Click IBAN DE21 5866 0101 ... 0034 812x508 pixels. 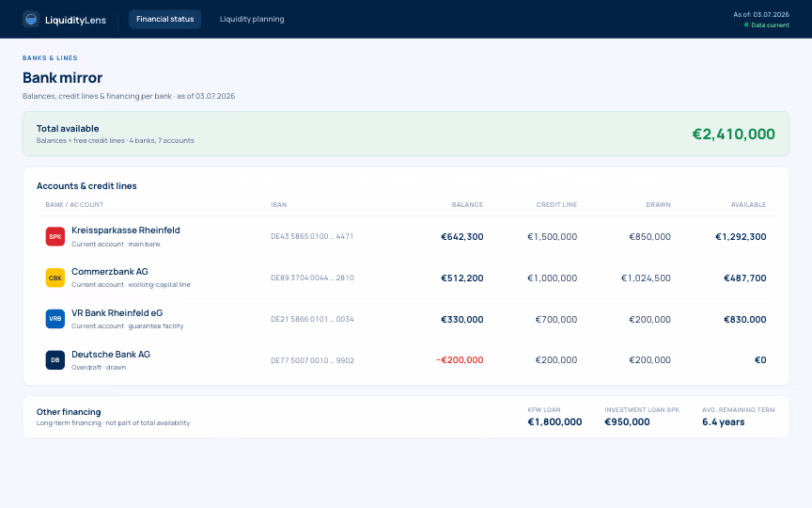click(x=312, y=319)
